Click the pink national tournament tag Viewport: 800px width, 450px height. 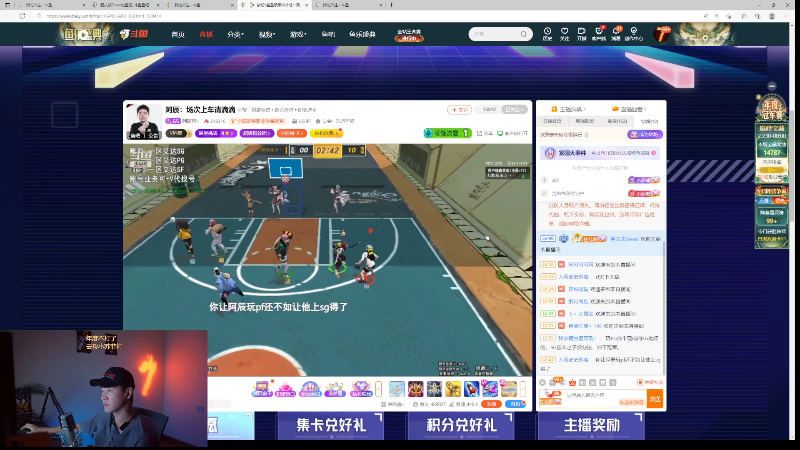(x=257, y=121)
